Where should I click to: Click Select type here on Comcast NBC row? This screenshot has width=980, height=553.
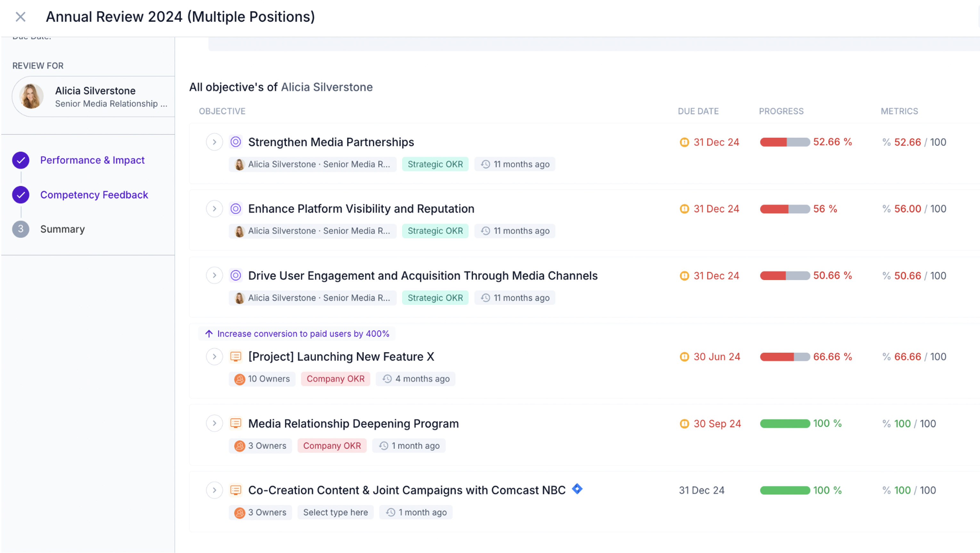(335, 512)
